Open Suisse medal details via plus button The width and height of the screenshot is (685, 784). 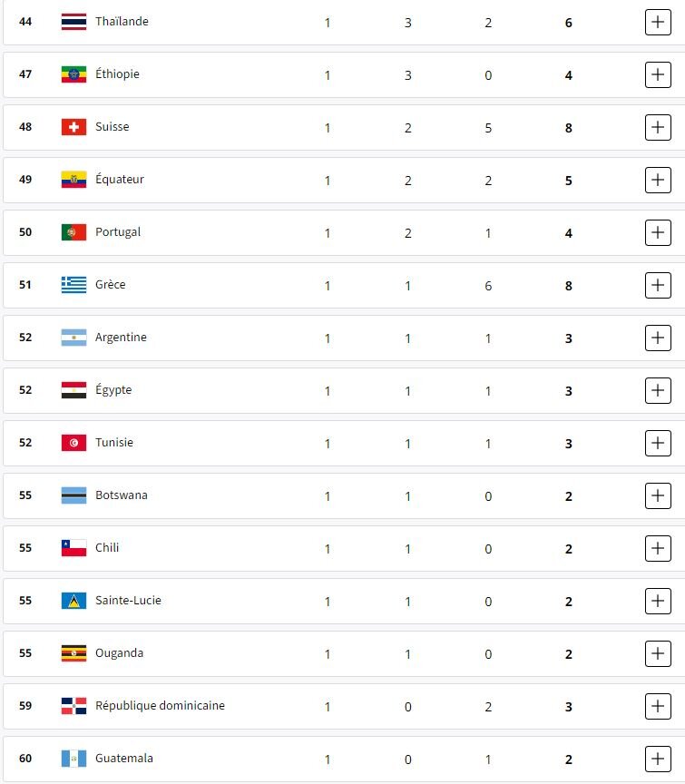pyautogui.click(x=658, y=127)
